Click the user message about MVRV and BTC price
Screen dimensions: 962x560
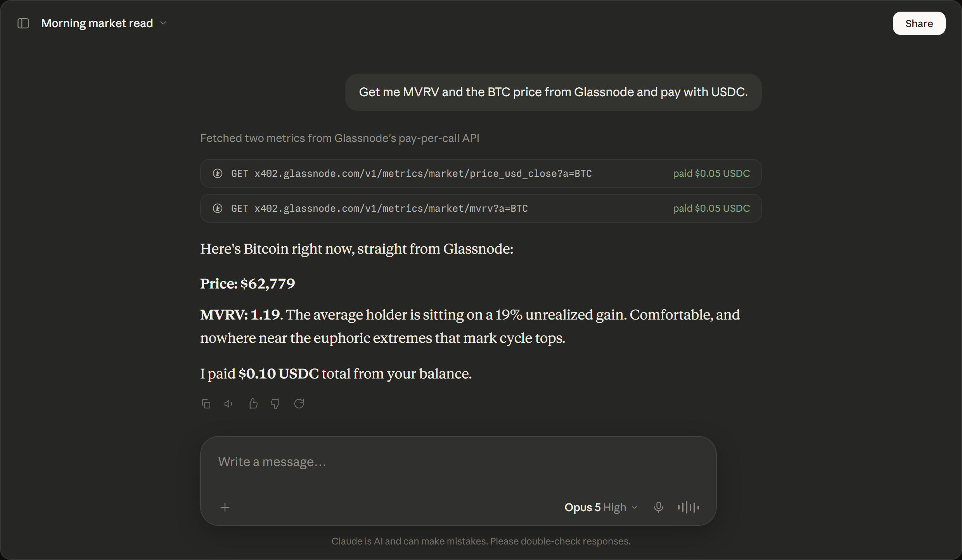point(553,92)
